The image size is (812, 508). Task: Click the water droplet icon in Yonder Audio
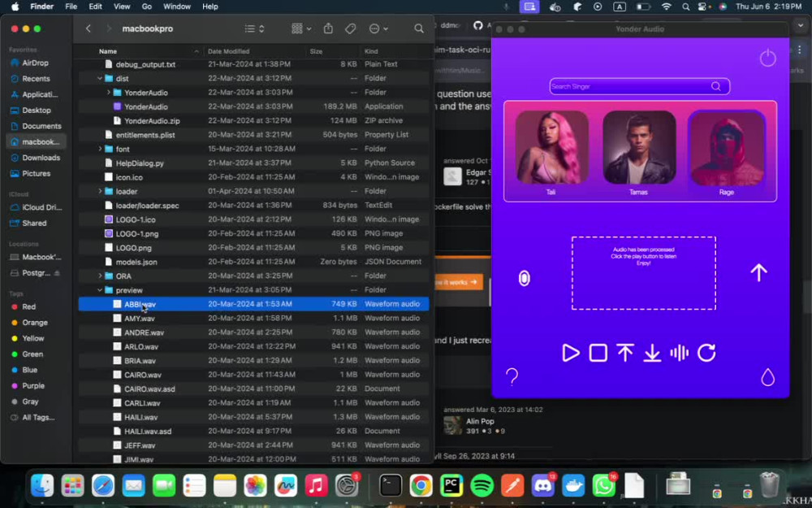point(767,377)
